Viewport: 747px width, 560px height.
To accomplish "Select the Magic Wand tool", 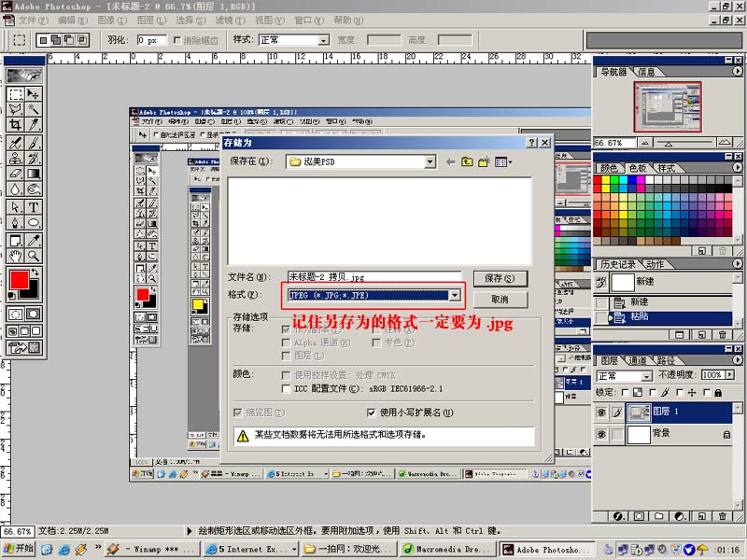I will (33, 109).
